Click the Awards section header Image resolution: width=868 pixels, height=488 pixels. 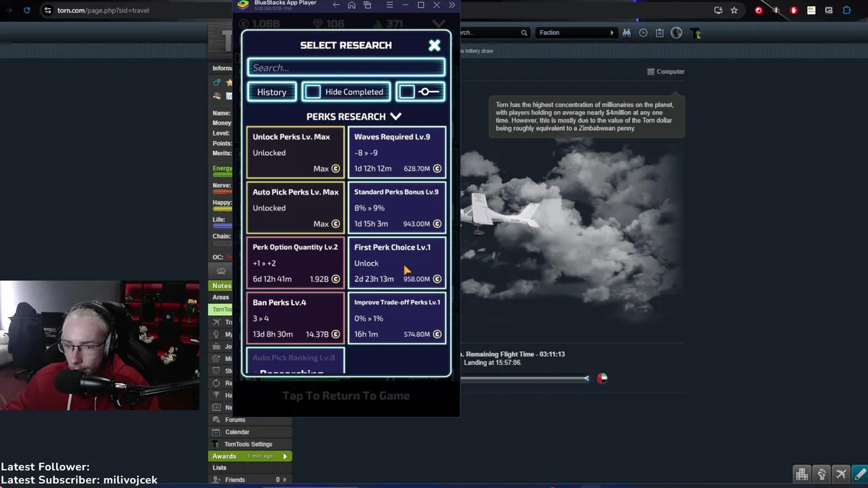pyautogui.click(x=250, y=456)
